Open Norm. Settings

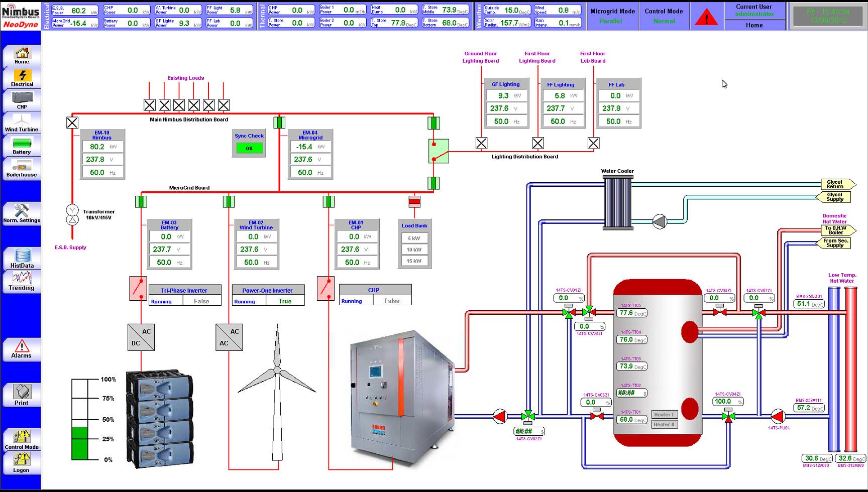click(x=21, y=213)
